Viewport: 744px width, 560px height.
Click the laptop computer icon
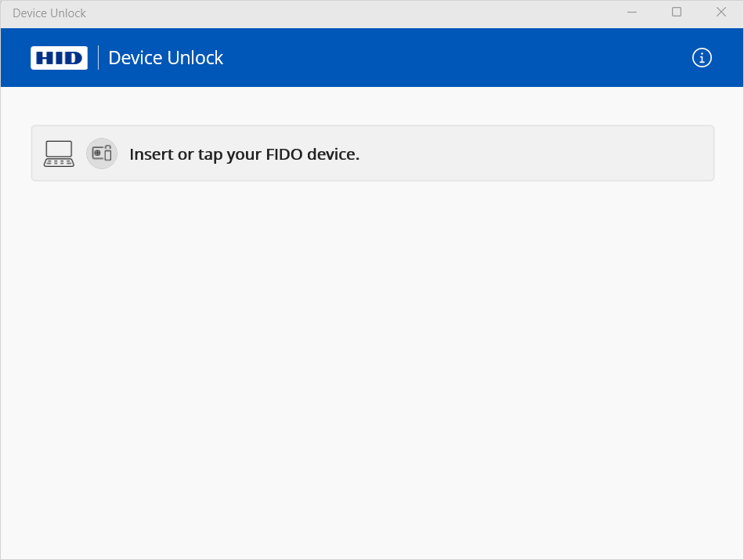59,154
